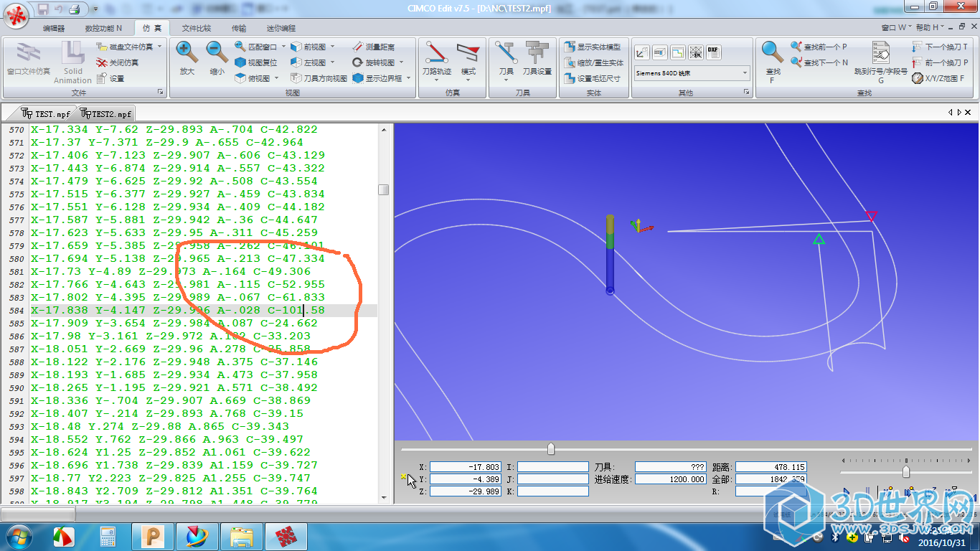Click 查找下一个 N find next
The image size is (980, 551).
[819, 62]
